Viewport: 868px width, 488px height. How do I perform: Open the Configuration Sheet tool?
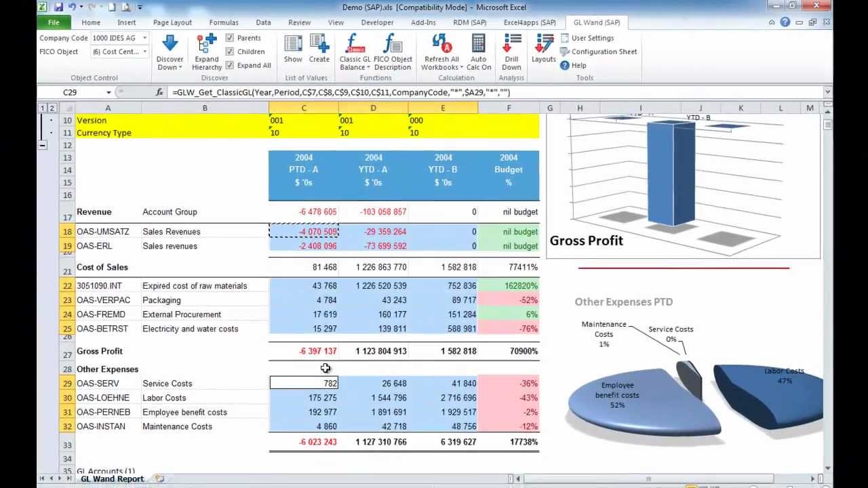598,52
